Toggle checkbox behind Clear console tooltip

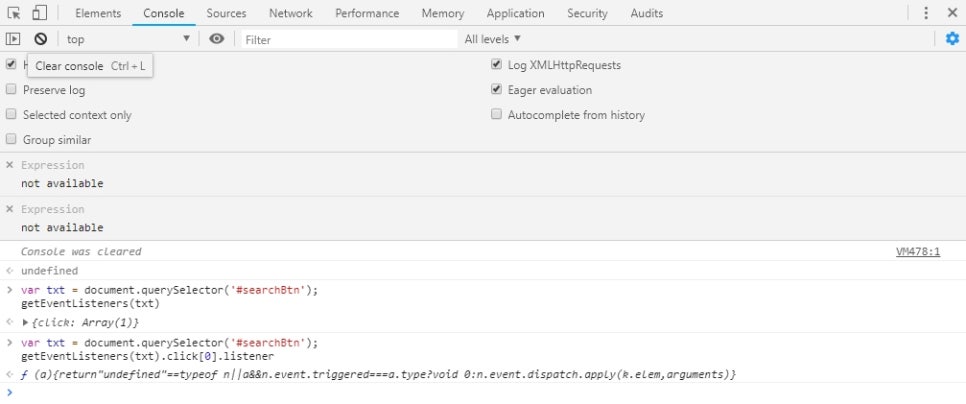pos(10,64)
